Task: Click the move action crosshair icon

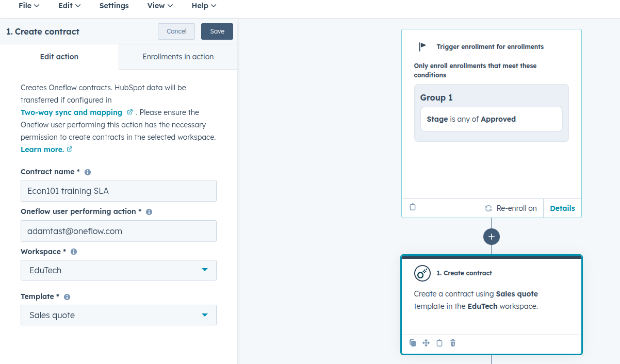Action: pyautogui.click(x=426, y=343)
